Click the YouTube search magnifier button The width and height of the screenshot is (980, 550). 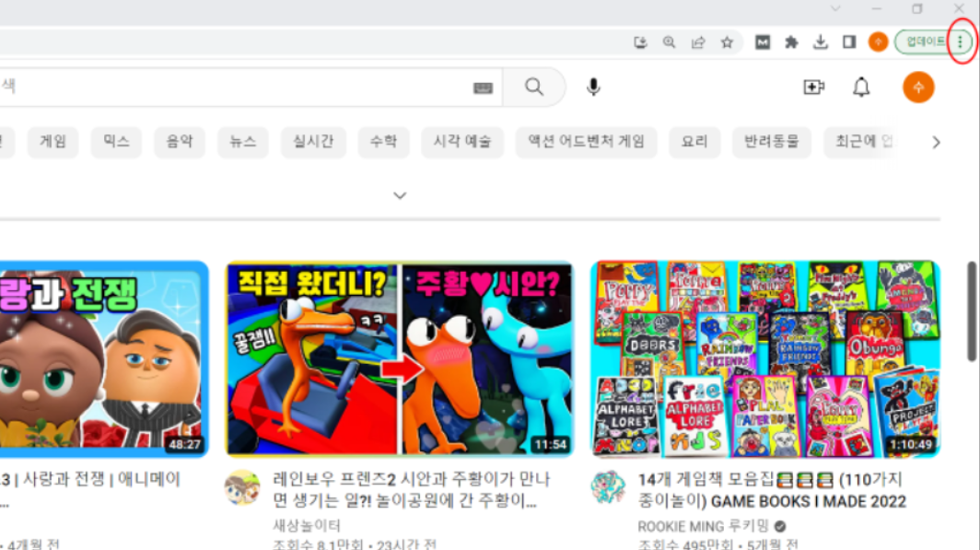click(534, 87)
